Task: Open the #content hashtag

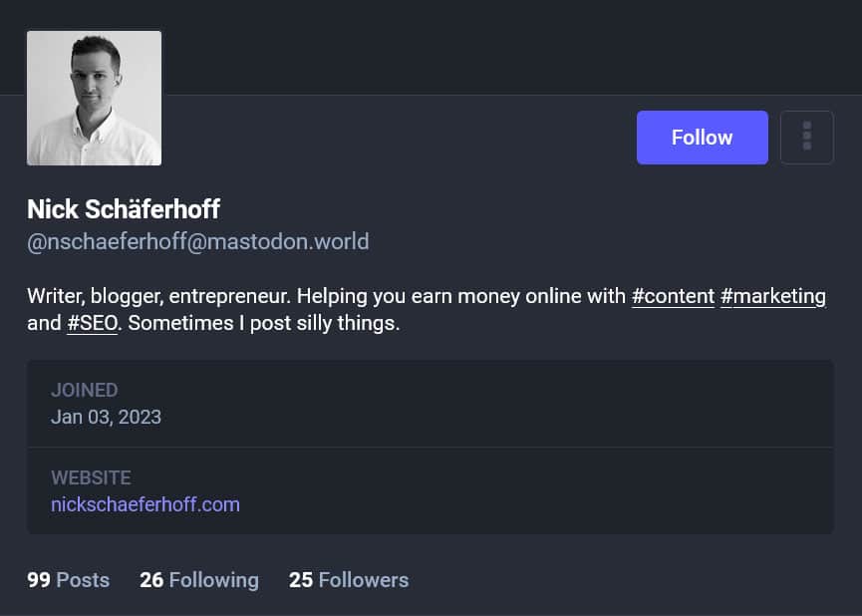Action: (673, 296)
